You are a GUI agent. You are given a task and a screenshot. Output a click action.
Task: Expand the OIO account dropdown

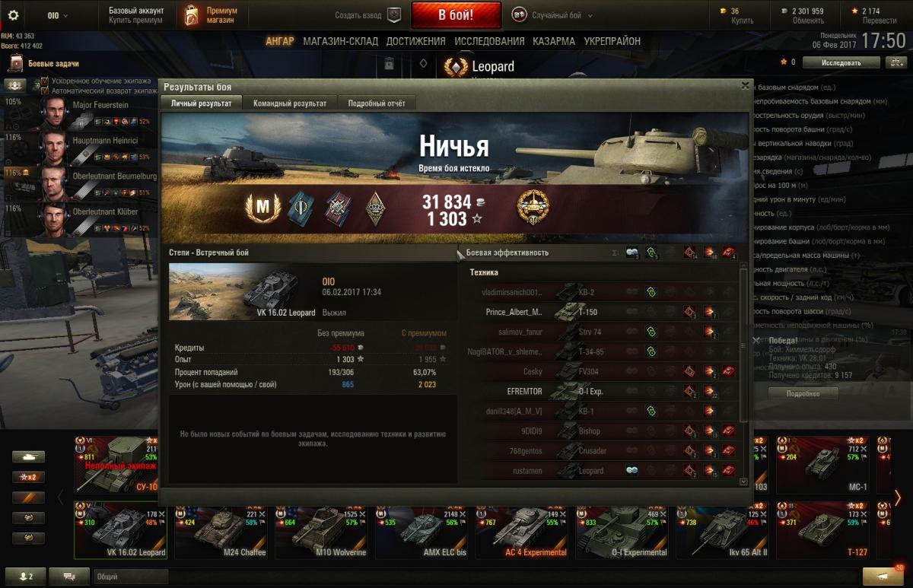click(57, 15)
